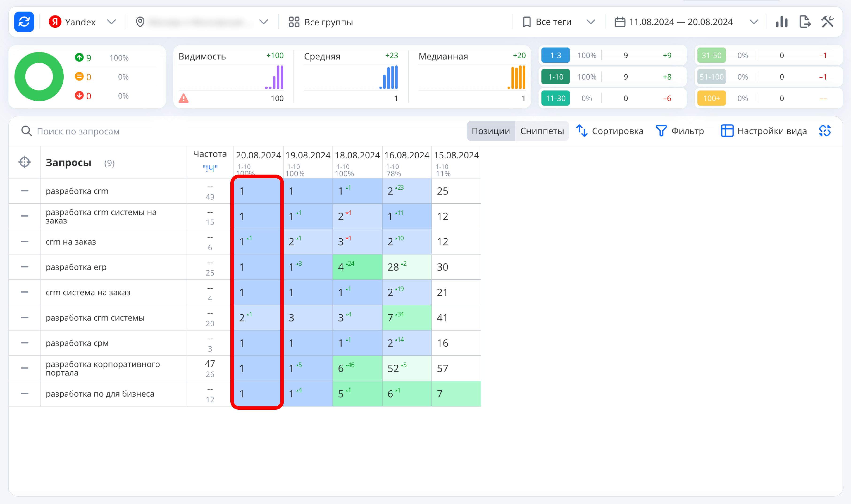Image resolution: width=851 pixels, height=504 pixels.
Task: Toggle the minus marker for разработка erp
Action: (x=24, y=267)
